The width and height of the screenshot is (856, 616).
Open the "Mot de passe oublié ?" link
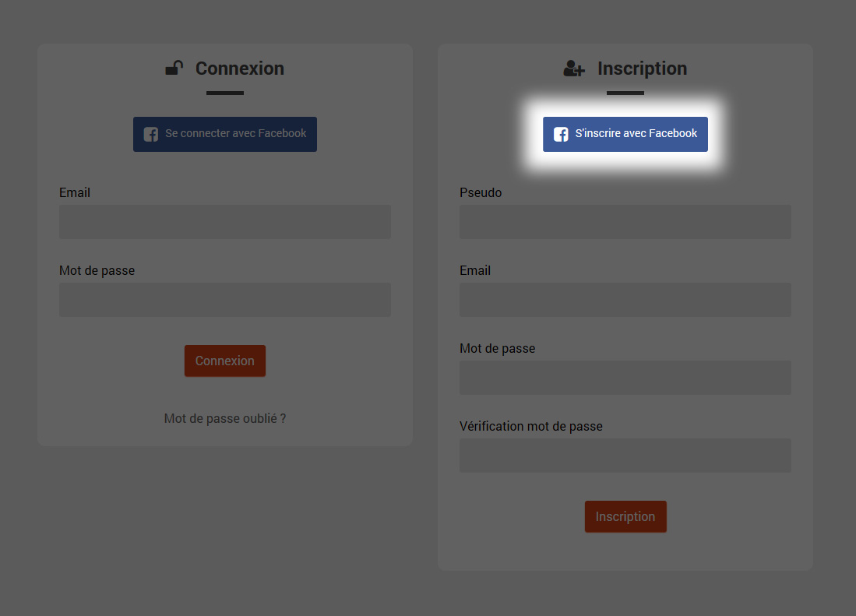coord(225,418)
